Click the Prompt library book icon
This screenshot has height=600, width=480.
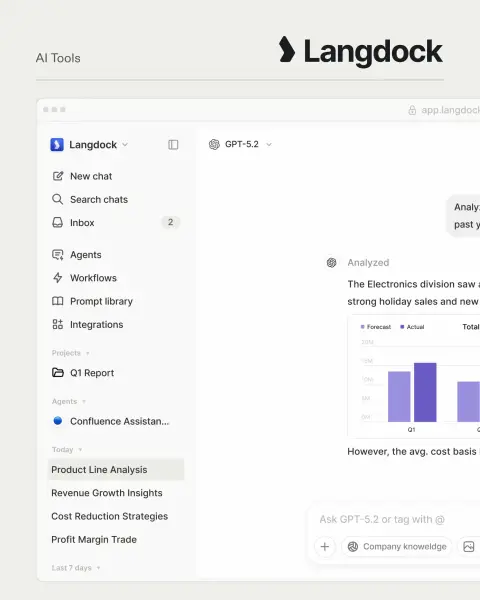point(57,301)
